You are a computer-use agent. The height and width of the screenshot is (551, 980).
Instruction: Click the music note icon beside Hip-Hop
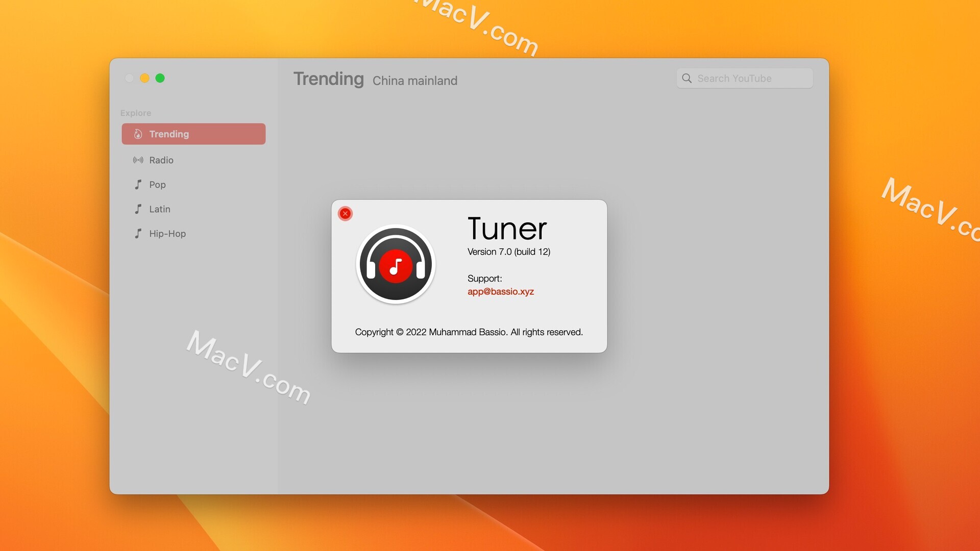pos(138,234)
